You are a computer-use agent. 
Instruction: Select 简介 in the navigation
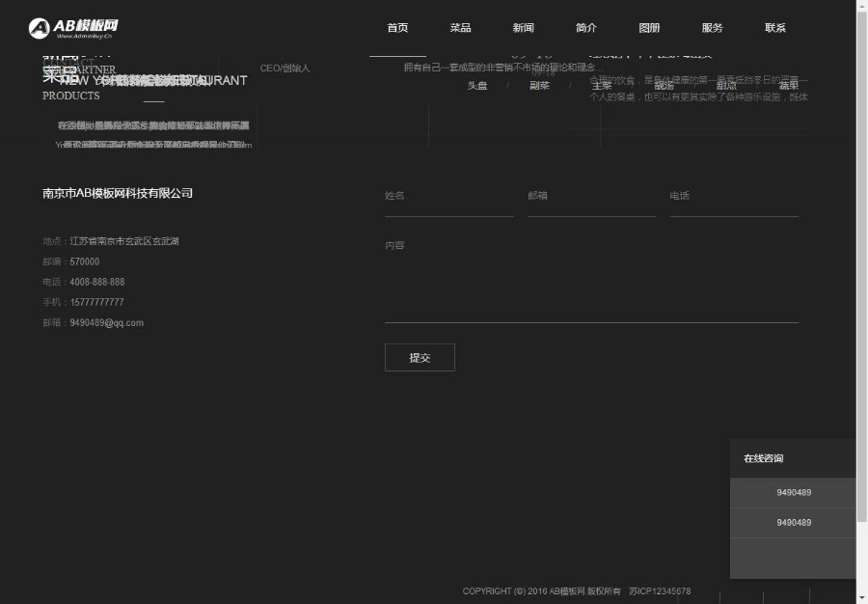586,28
